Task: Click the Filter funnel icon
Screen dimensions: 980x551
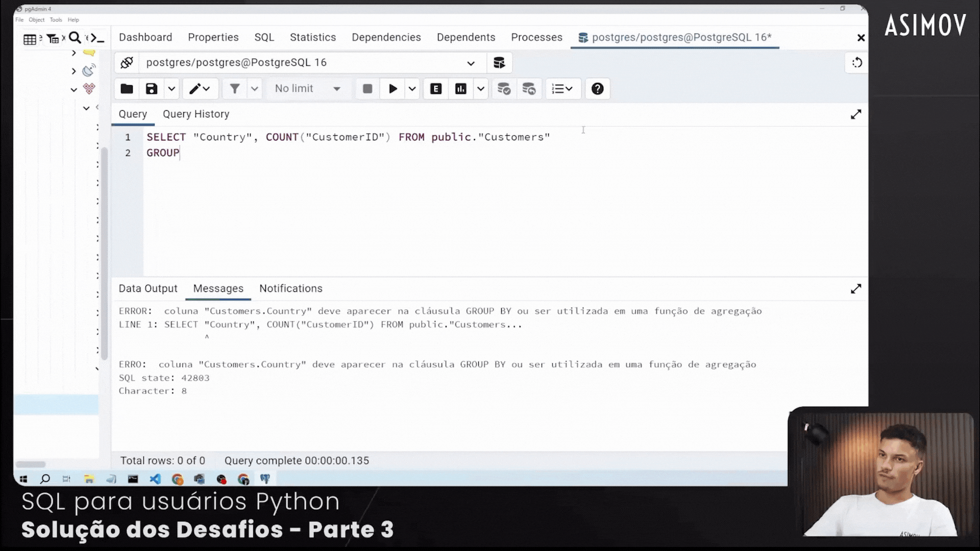Action: [235, 89]
